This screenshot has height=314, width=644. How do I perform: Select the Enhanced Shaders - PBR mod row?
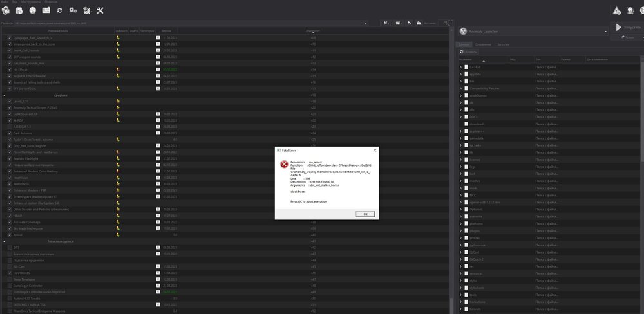point(226,190)
